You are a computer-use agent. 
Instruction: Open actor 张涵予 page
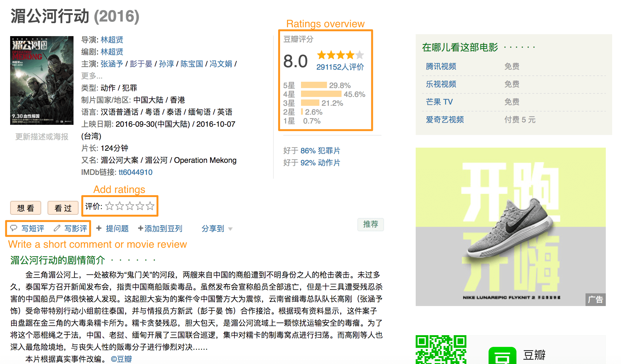[112, 64]
